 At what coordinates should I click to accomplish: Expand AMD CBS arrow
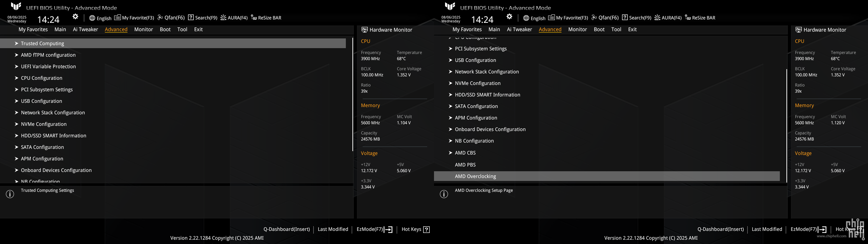point(450,153)
